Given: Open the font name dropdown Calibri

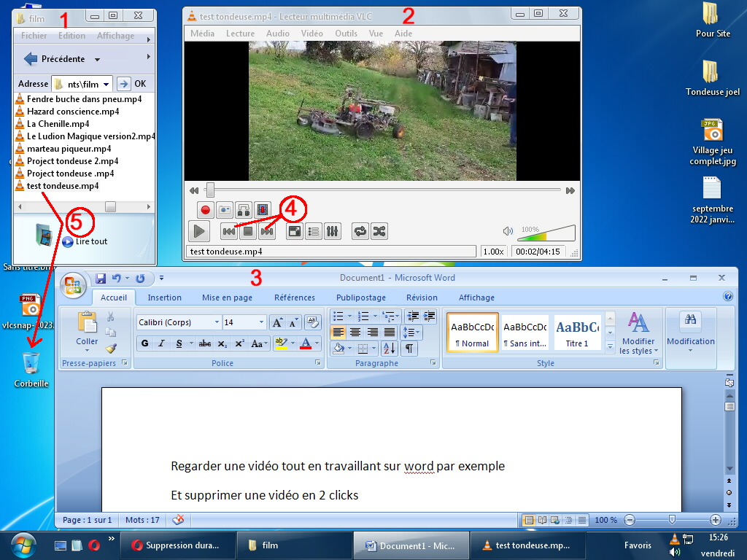Looking at the screenshot, I should pos(217,322).
